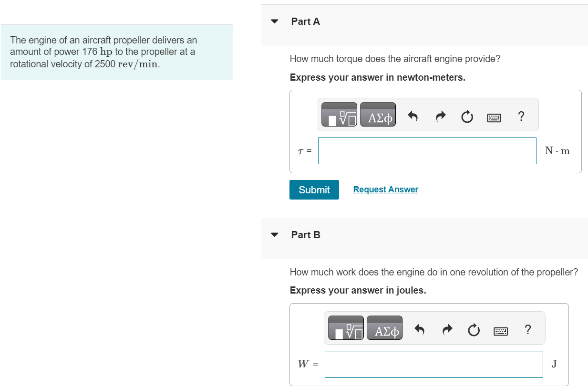Click the Request Answer link
The height and width of the screenshot is (390, 588).
click(x=386, y=190)
